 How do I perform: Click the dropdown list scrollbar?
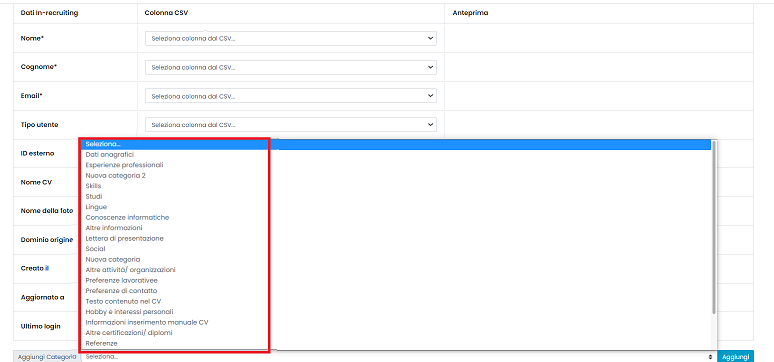[x=714, y=227]
